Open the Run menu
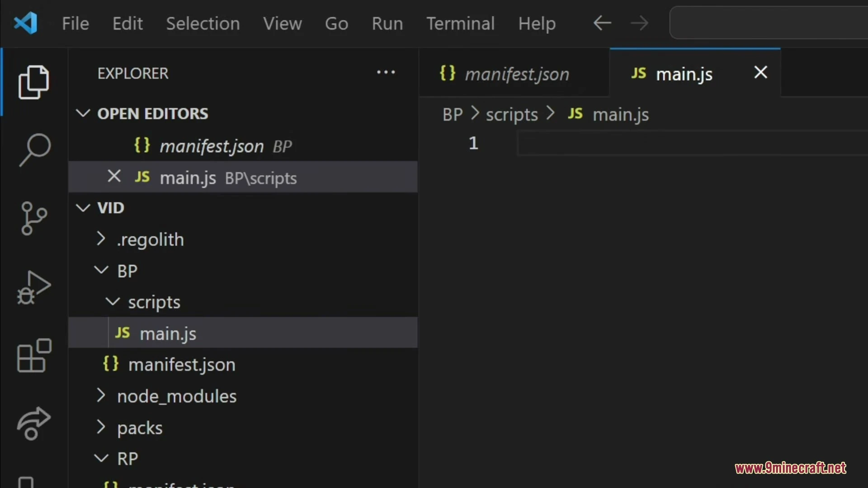 tap(387, 23)
